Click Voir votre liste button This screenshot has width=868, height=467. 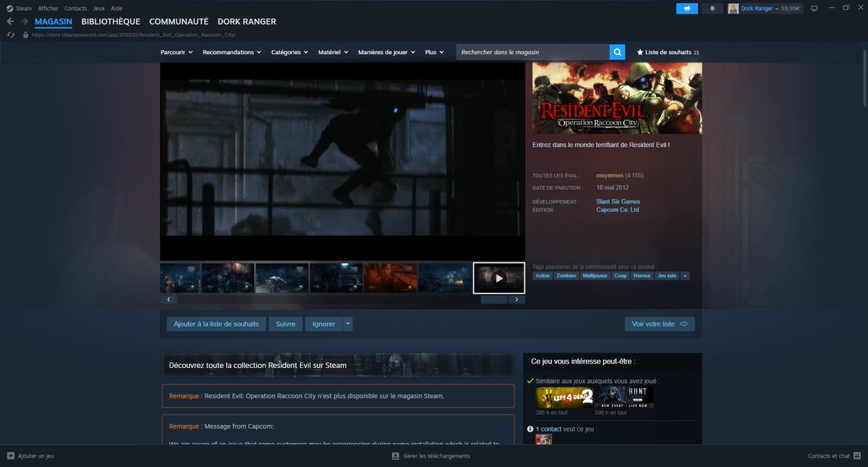click(660, 324)
